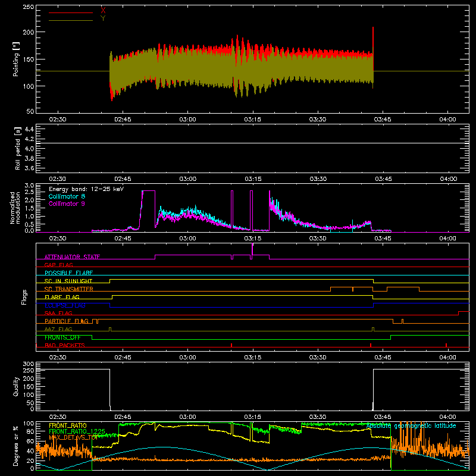Click the Normalized modulation axis title

tap(15, 208)
